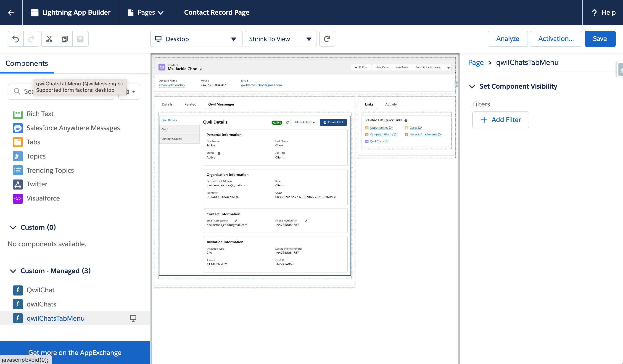Click the Activation... button
This screenshot has width=623, height=364.
point(556,39)
